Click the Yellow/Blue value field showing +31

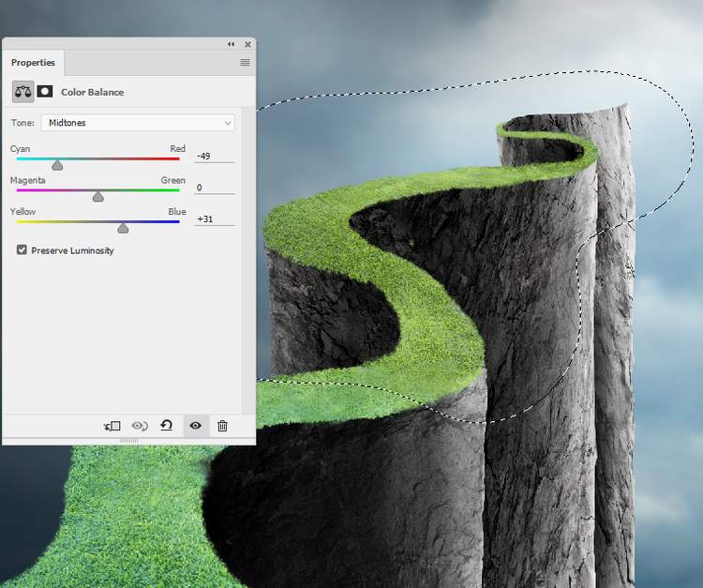point(215,219)
